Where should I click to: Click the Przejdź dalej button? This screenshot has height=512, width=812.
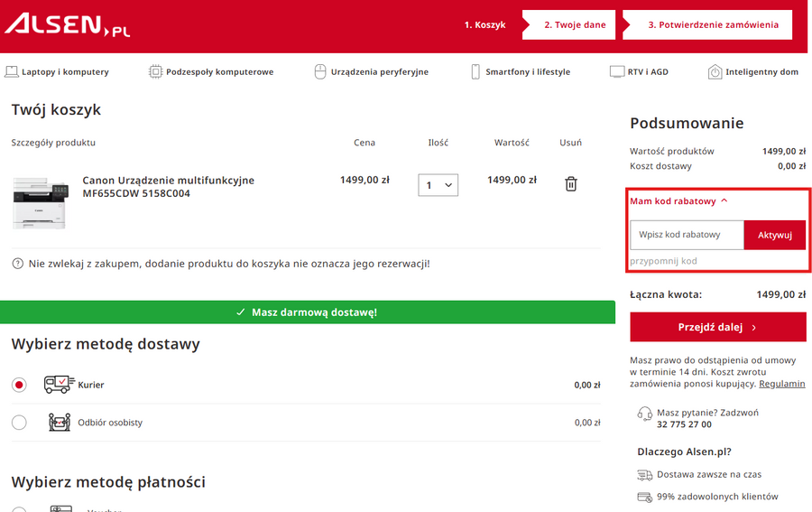[717, 328]
